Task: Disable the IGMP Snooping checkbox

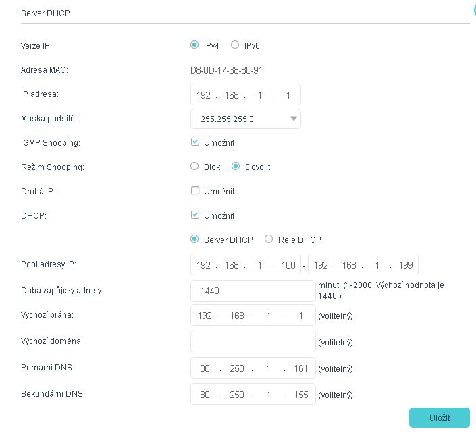Action: [x=195, y=142]
